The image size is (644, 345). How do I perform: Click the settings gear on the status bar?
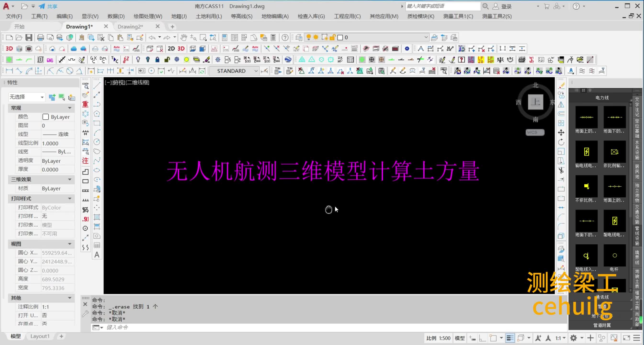click(x=574, y=338)
